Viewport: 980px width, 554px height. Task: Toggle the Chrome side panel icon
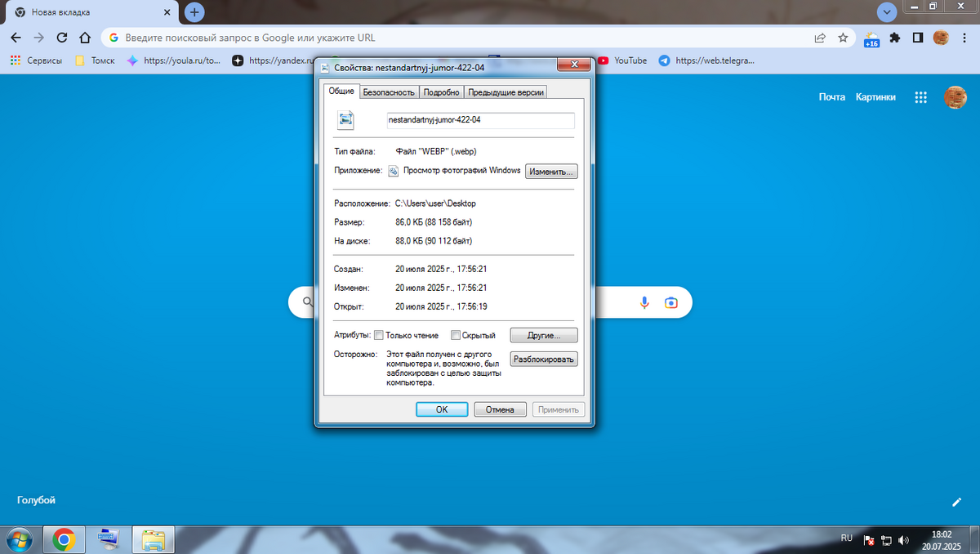pyautogui.click(x=918, y=38)
